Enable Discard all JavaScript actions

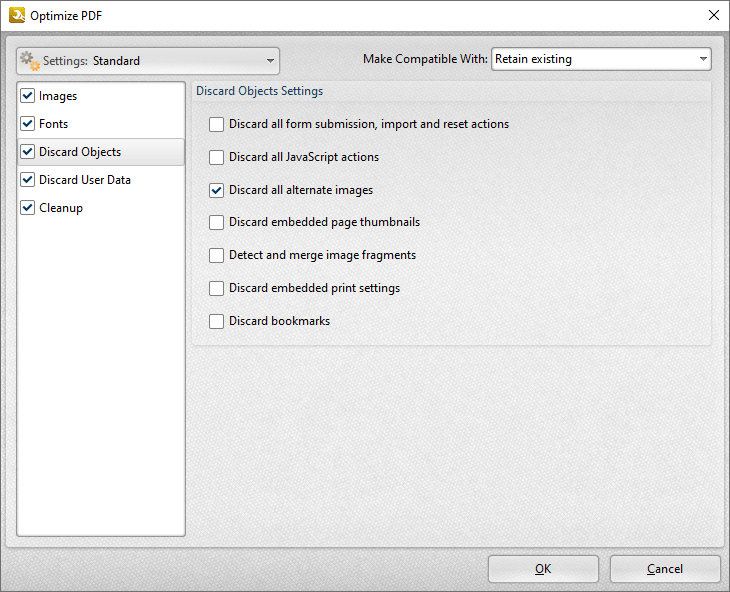tap(216, 157)
